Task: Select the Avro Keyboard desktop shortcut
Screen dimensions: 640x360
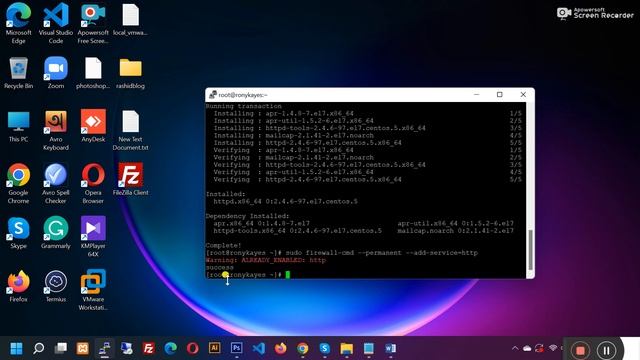Action: 56,130
